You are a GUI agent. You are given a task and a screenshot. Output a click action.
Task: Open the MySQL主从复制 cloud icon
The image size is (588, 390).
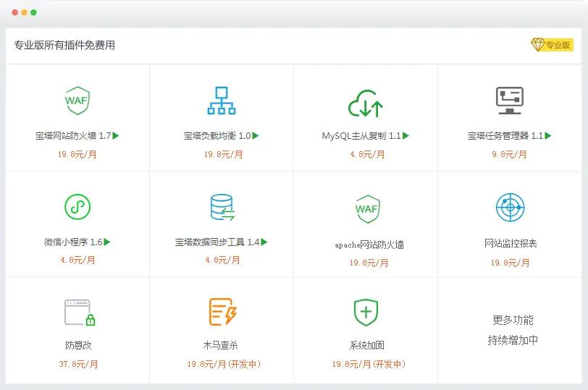pyautogui.click(x=365, y=103)
